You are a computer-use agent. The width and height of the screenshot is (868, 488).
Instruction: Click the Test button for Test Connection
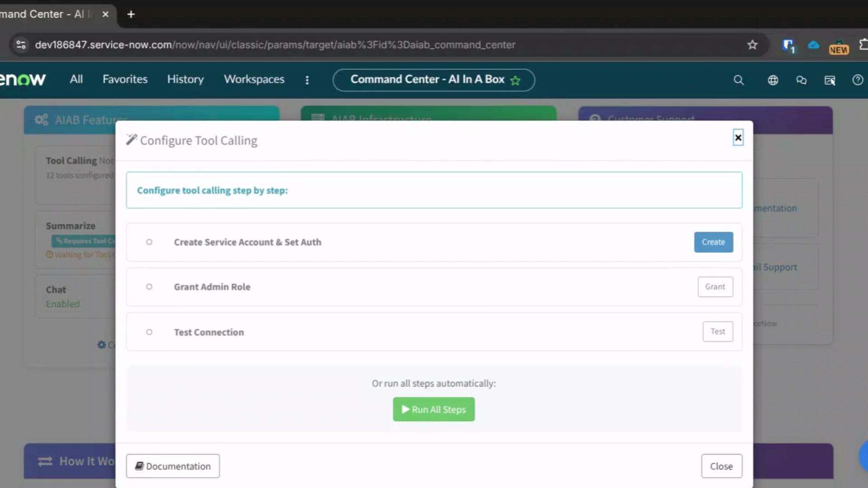718,332
